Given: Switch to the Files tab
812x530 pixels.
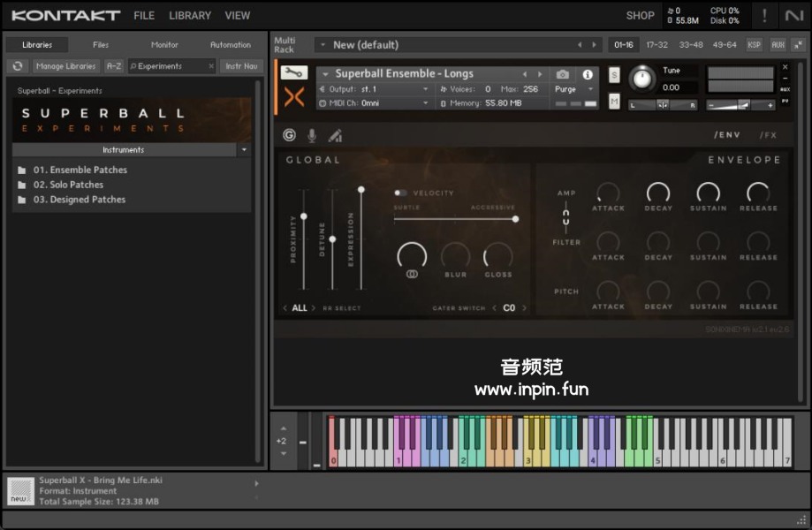Looking at the screenshot, I should point(101,45).
